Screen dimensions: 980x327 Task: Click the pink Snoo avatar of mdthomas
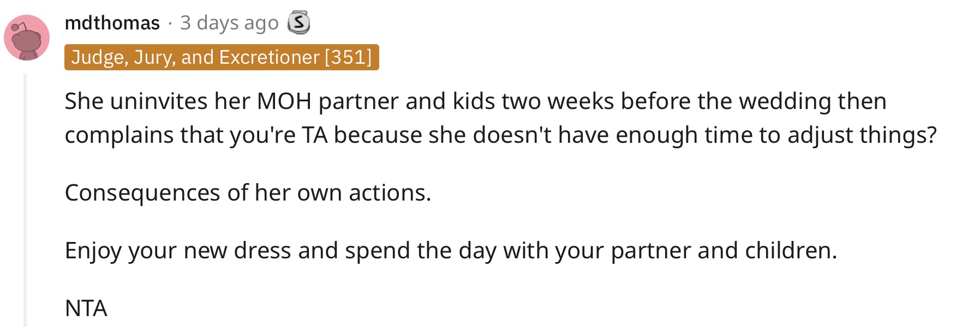pyautogui.click(x=27, y=38)
